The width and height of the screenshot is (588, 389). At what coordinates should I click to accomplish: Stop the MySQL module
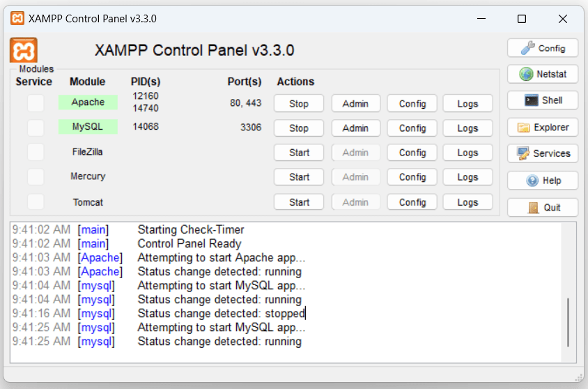(299, 128)
